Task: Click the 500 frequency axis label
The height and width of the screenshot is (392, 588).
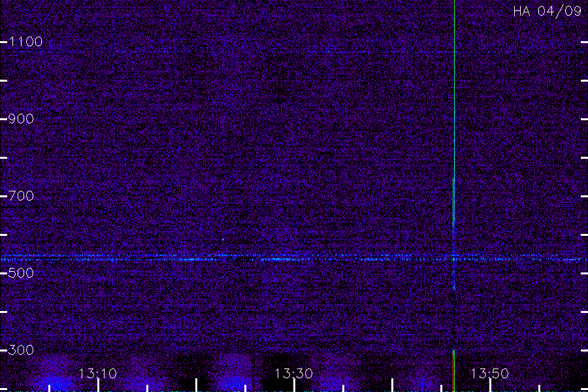Action: coord(21,272)
